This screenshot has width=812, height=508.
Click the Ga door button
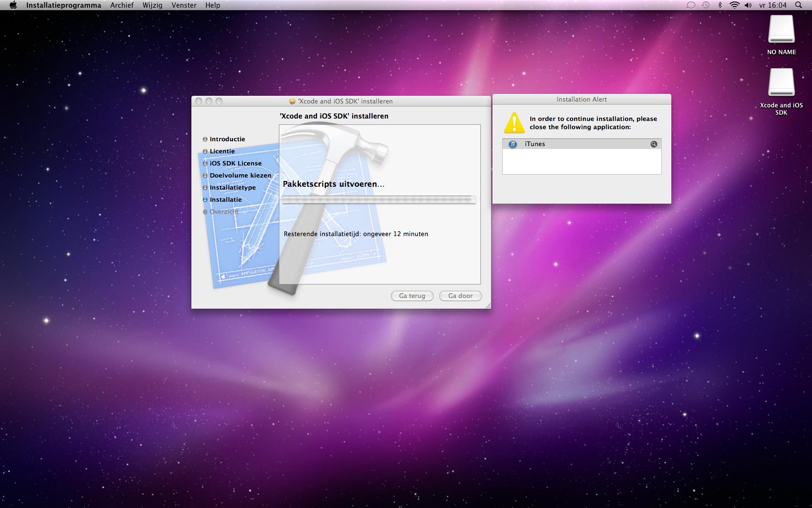[460, 296]
